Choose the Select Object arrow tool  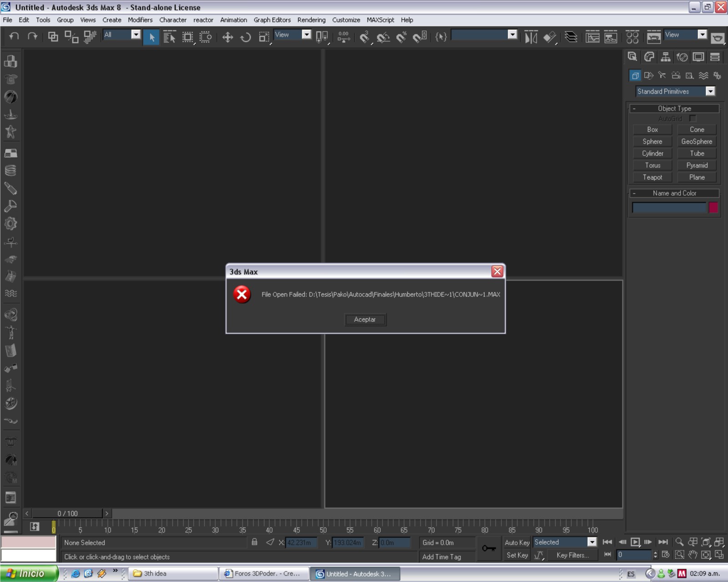pos(152,37)
